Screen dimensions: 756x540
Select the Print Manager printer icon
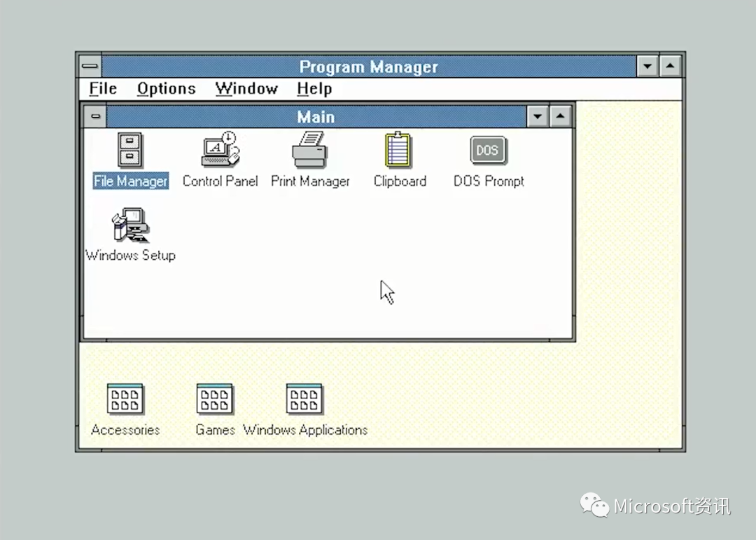point(309,150)
